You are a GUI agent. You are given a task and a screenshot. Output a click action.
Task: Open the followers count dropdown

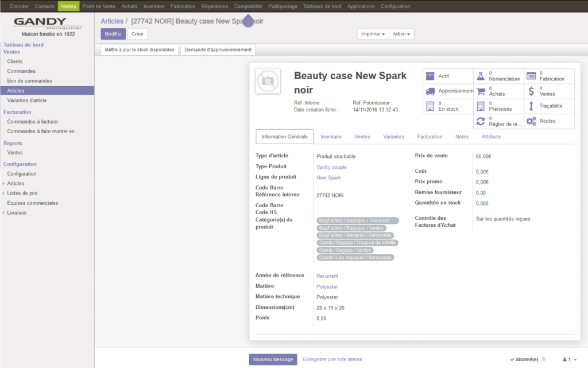pos(570,359)
